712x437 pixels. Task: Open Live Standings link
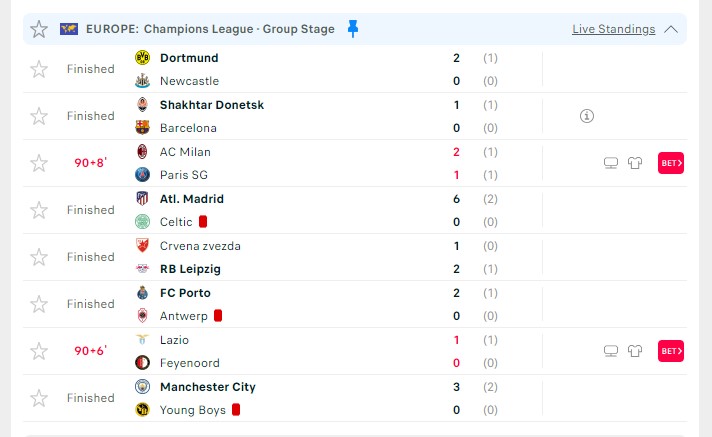click(613, 29)
